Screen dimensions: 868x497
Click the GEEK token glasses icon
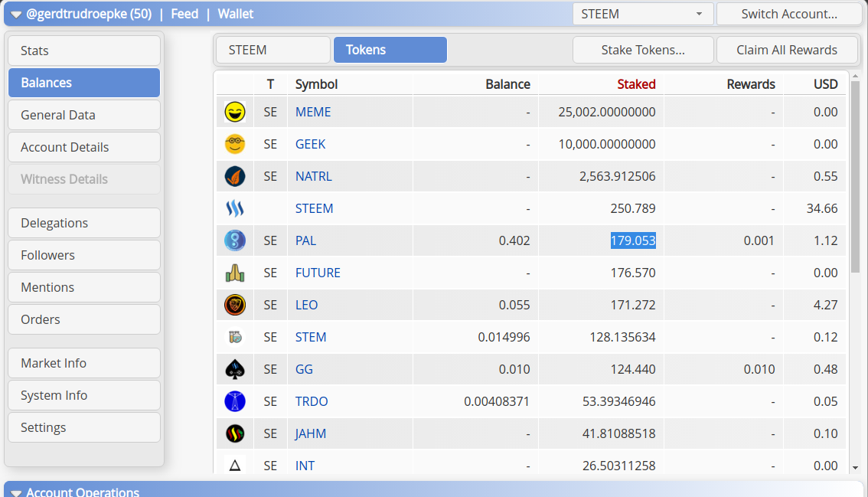click(235, 144)
